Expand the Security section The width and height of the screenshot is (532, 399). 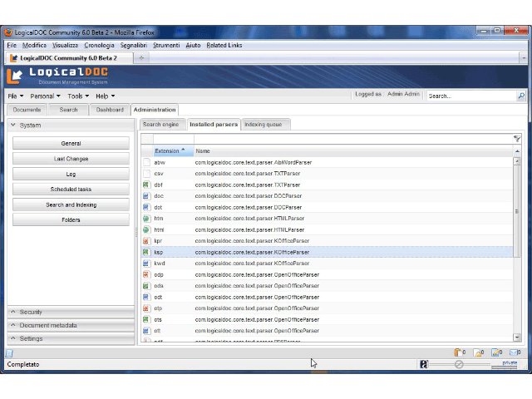pos(71,312)
